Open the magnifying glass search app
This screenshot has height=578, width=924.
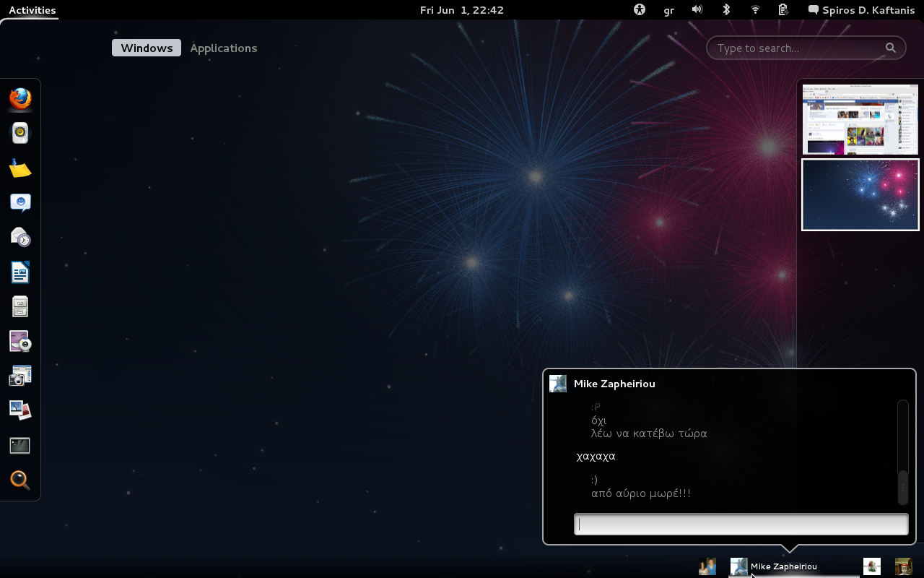click(x=20, y=480)
